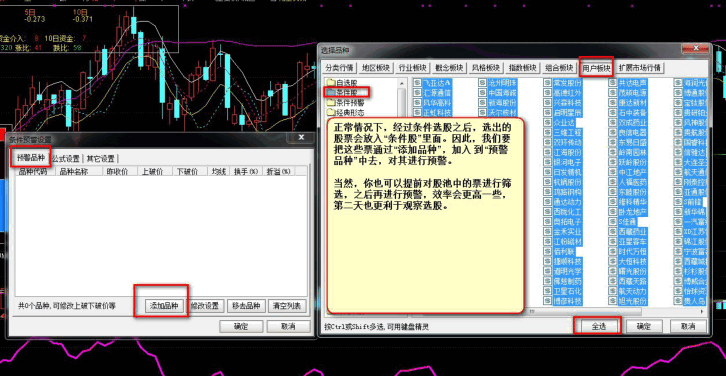
Task: Sort by the 折溢(%) column header
Action: point(279,171)
